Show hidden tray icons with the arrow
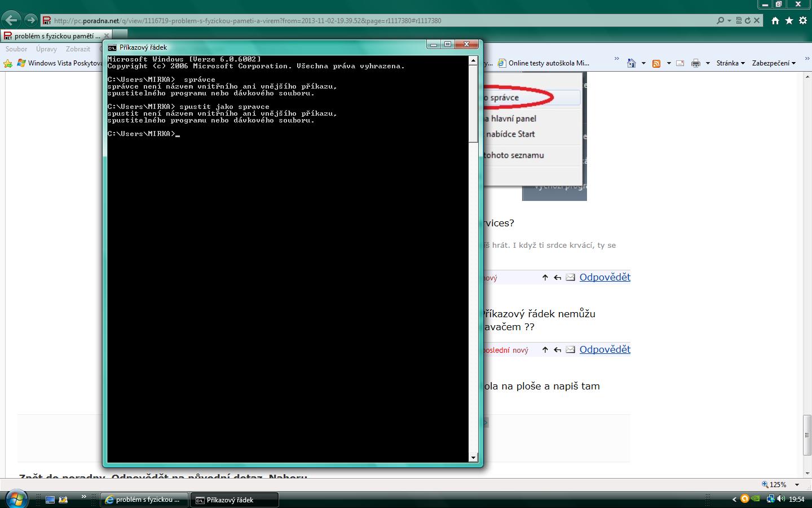The width and height of the screenshot is (812, 508). coord(734,499)
